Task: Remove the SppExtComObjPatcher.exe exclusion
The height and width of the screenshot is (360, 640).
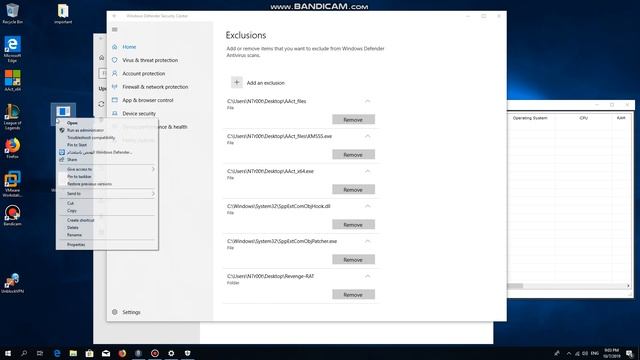Action: [x=353, y=260]
